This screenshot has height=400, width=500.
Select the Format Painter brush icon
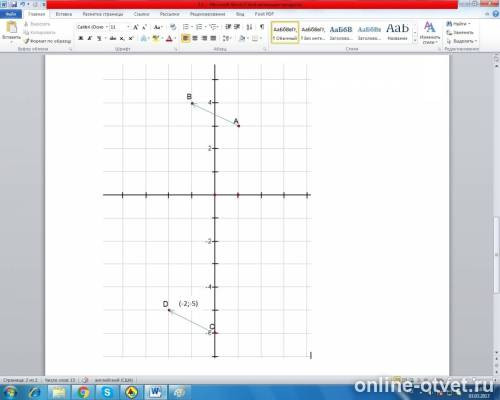click(x=27, y=41)
